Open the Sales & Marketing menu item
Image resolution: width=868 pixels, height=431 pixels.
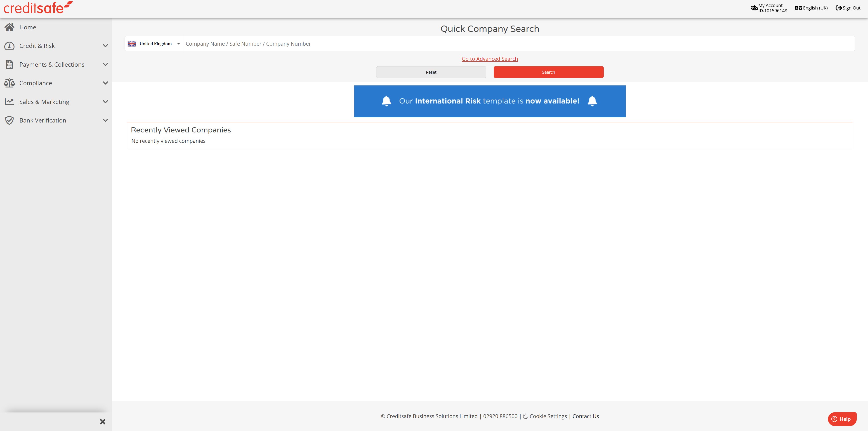(44, 102)
